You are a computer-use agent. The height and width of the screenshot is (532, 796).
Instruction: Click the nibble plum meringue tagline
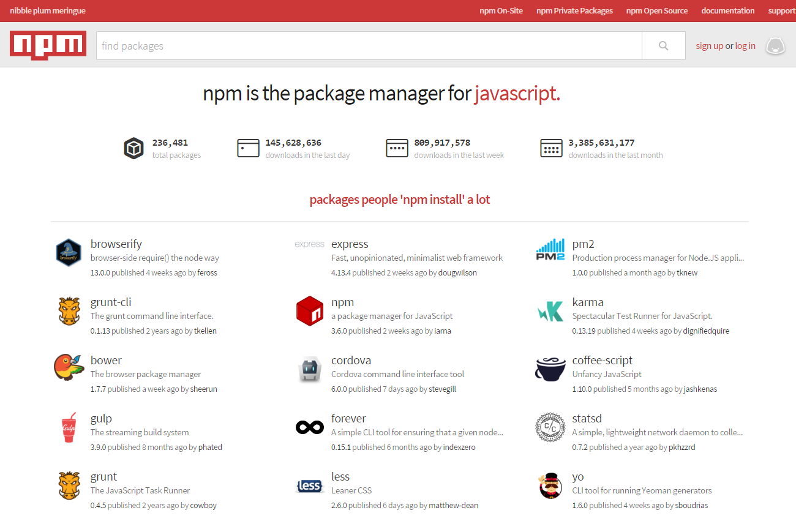click(x=48, y=11)
